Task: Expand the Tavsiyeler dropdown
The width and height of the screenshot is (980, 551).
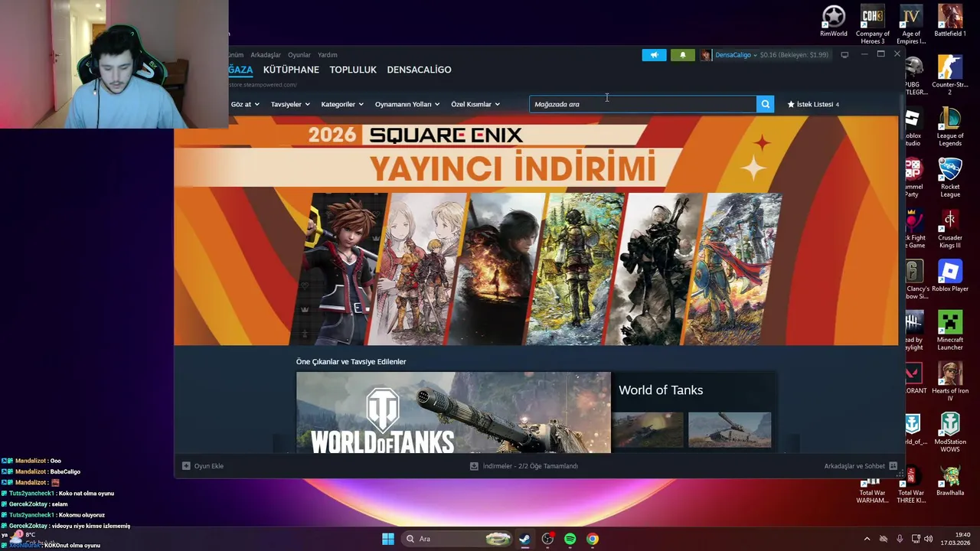Action: pos(290,104)
